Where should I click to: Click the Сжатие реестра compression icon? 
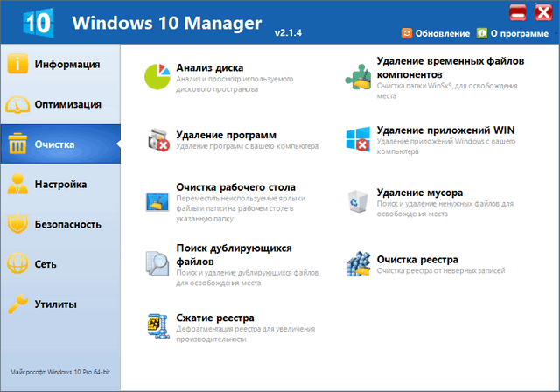[x=157, y=325]
